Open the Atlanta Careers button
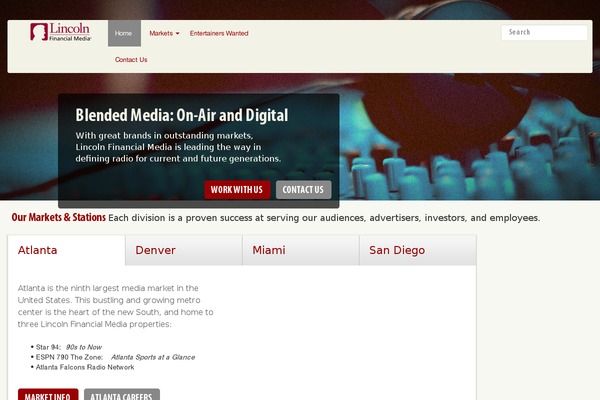 (x=122, y=395)
